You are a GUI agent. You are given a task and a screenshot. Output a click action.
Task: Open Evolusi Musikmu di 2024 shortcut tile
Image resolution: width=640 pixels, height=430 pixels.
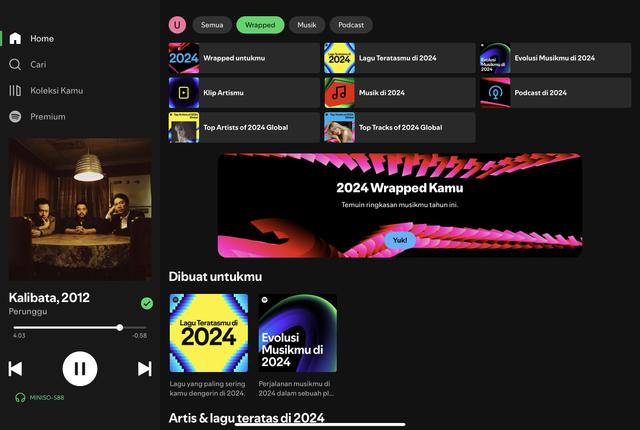(555, 58)
